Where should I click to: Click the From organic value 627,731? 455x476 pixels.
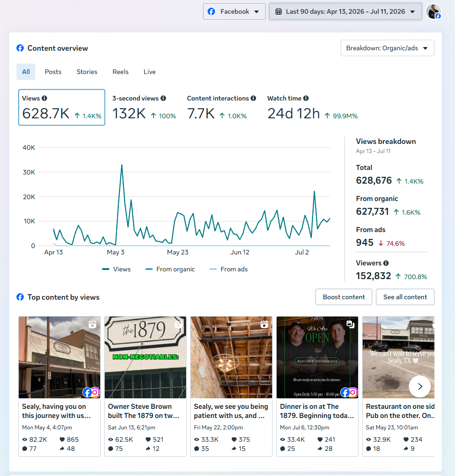372,212
